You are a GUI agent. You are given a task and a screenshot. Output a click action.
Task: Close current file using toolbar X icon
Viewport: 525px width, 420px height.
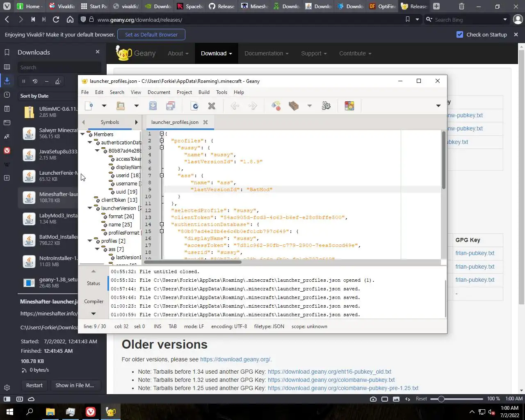coord(212,106)
